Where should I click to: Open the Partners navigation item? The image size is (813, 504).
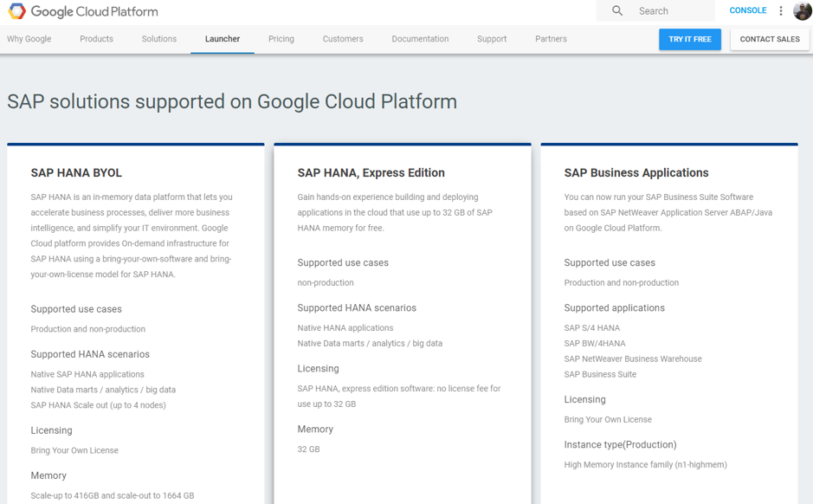(551, 39)
